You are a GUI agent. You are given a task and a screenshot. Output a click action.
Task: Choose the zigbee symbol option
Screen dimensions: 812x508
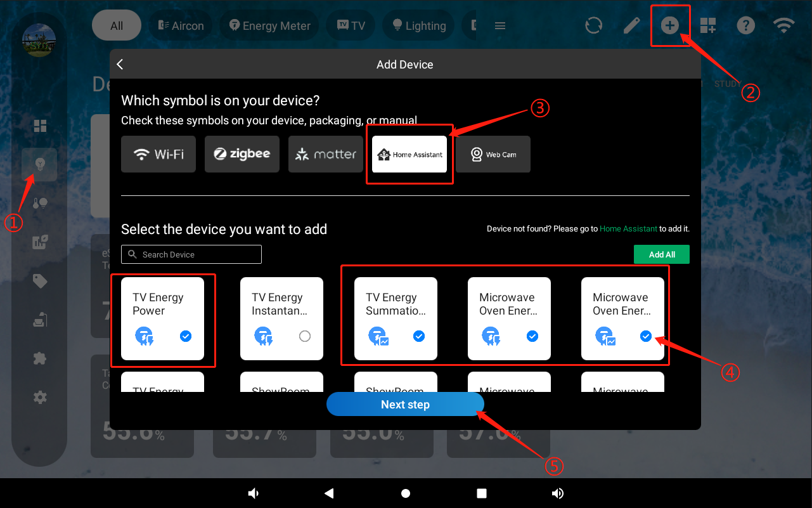[x=242, y=154]
